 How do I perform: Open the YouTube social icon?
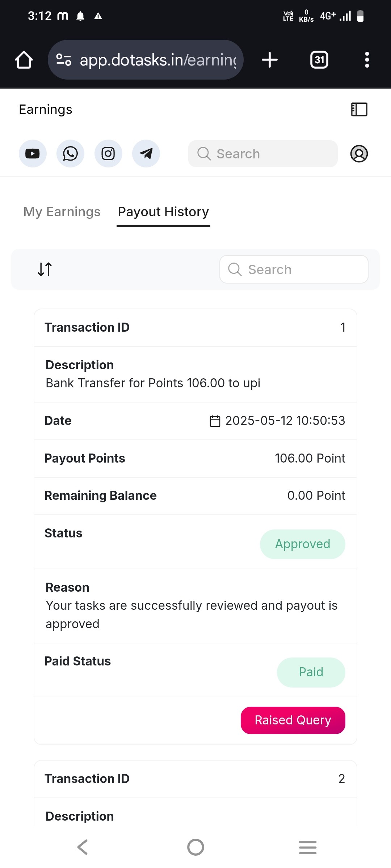click(33, 154)
